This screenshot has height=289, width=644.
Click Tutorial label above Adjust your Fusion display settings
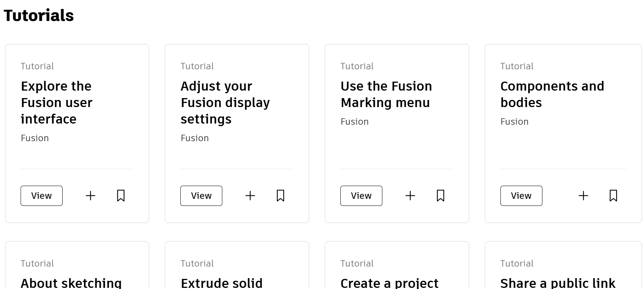pos(197,66)
